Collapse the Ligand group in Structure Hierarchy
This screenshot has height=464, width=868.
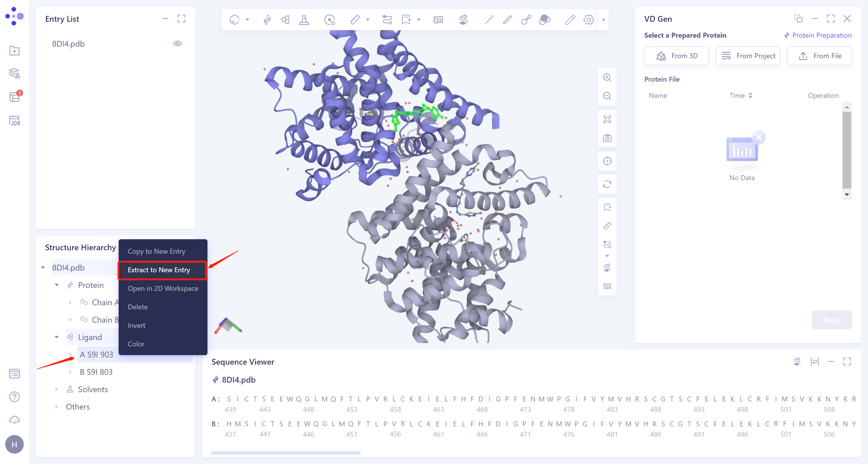pos(57,337)
